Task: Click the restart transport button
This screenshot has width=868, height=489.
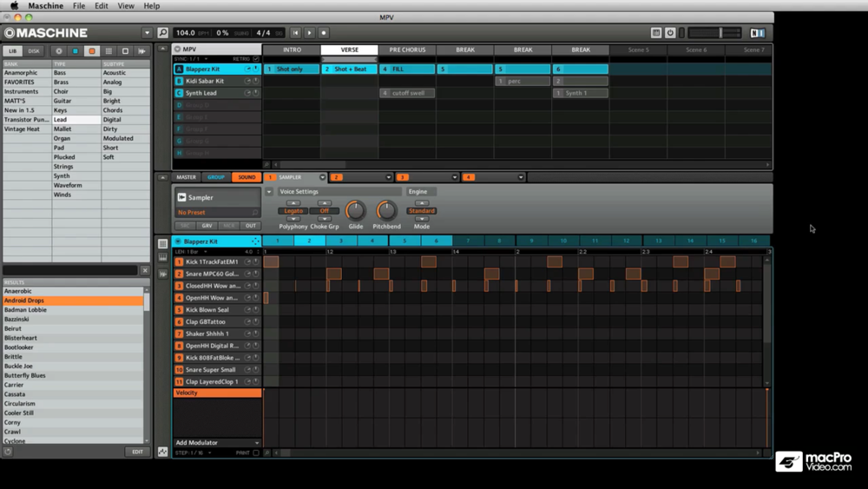Action: click(x=295, y=33)
